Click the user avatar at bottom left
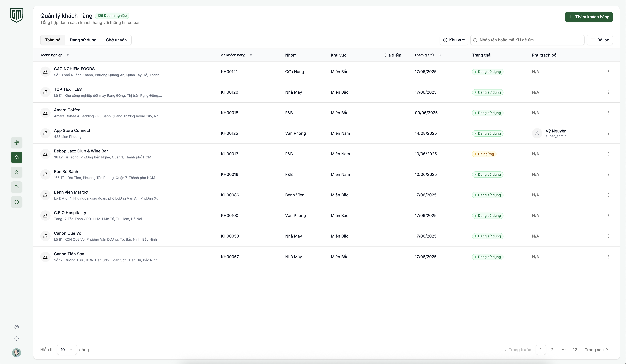The image size is (626, 364). [x=16, y=353]
